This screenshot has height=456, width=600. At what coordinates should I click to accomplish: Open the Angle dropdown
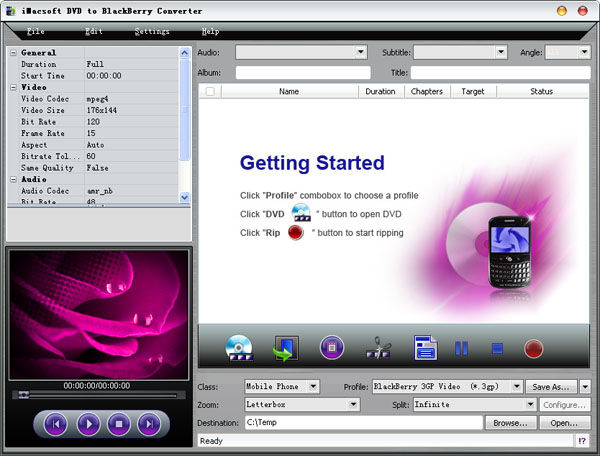[x=584, y=52]
